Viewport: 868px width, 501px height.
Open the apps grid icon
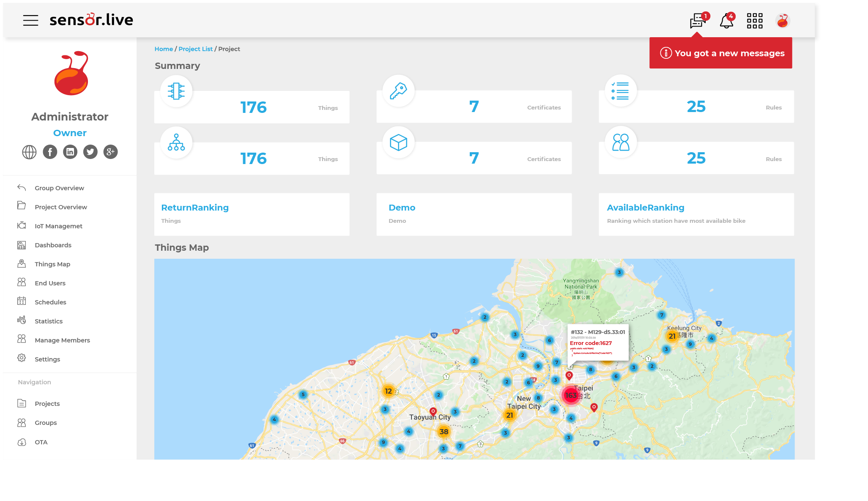point(754,20)
